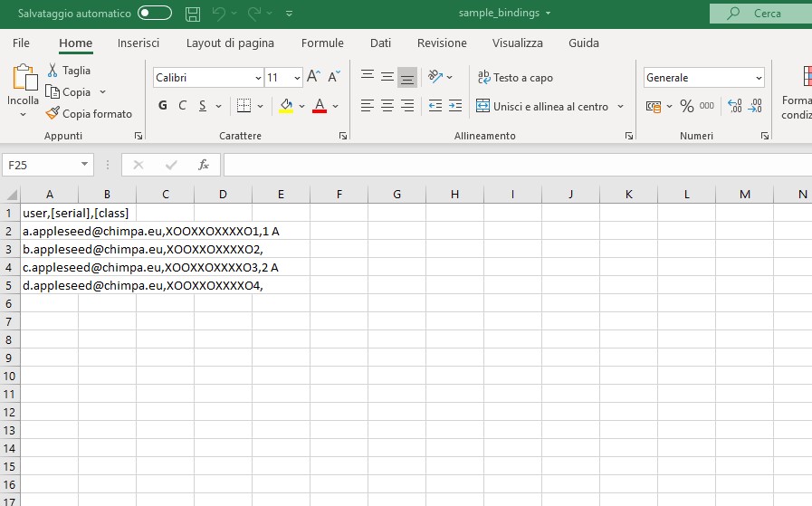Toggle the align bottom icon
This screenshot has width=812, height=506.
point(407,78)
